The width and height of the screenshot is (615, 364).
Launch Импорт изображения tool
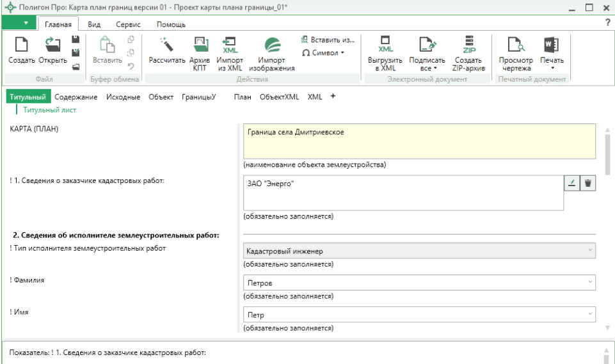pyautogui.click(x=271, y=45)
